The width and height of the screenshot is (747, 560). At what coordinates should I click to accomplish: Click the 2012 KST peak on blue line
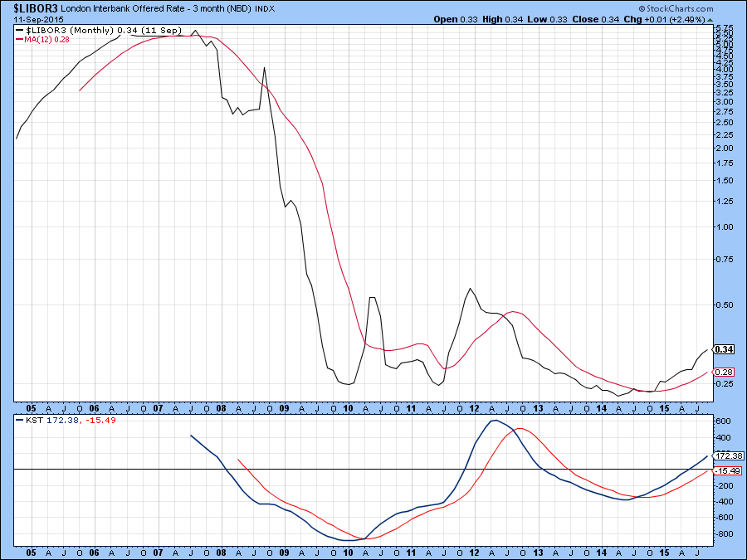(x=496, y=421)
